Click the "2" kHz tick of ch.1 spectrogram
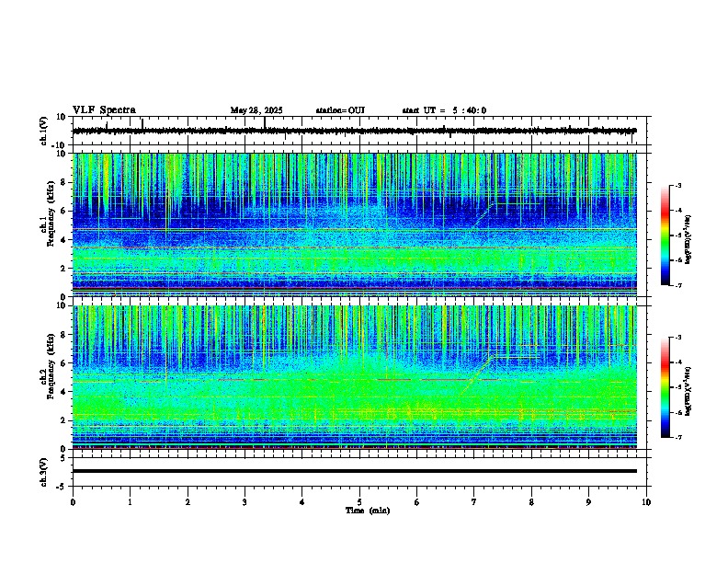Screen dimensions: 728x563 click(x=64, y=269)
